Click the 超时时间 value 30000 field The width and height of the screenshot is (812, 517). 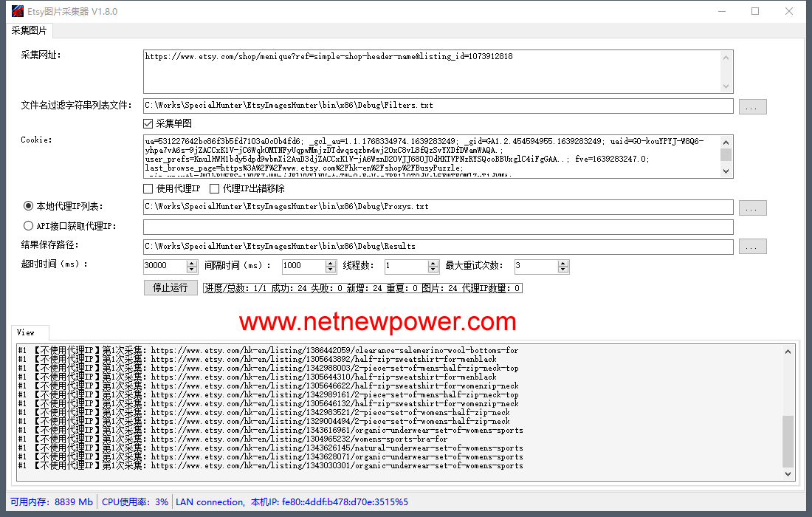[x=165, y=266]
